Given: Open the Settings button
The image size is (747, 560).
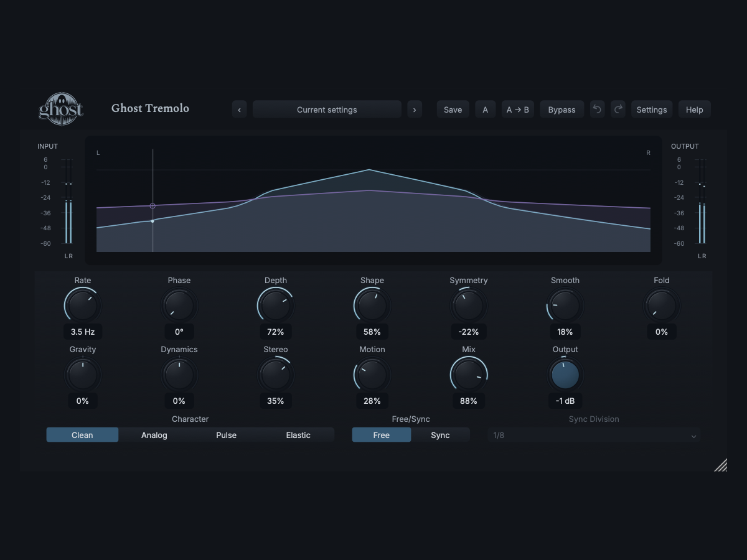Looking at the screenshot, I should pyautogui.click(x=652, y=110).
